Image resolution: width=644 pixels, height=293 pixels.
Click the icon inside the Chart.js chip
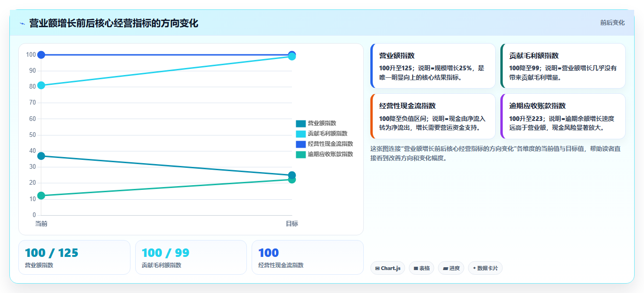377,269
